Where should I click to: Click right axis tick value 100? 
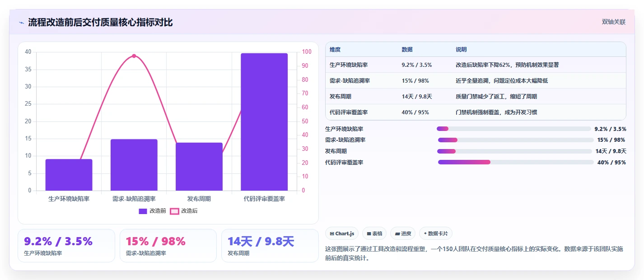(307, 52)
